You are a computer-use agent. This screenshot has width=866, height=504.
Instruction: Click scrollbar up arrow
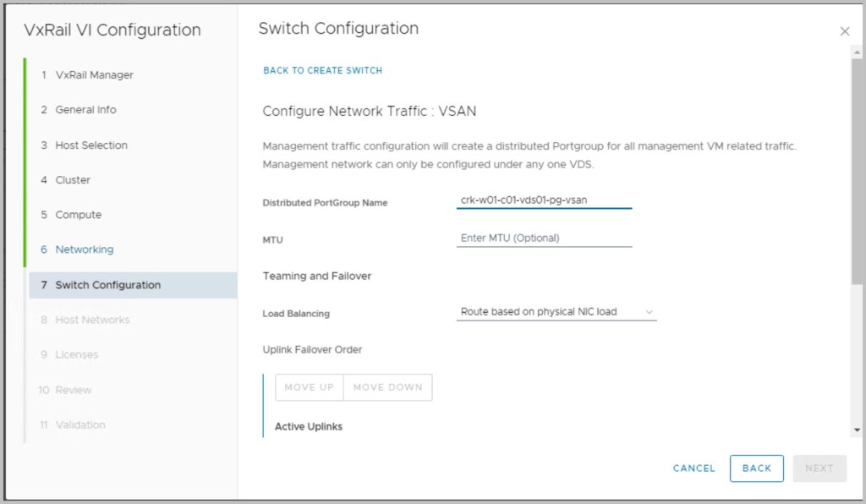858,52
